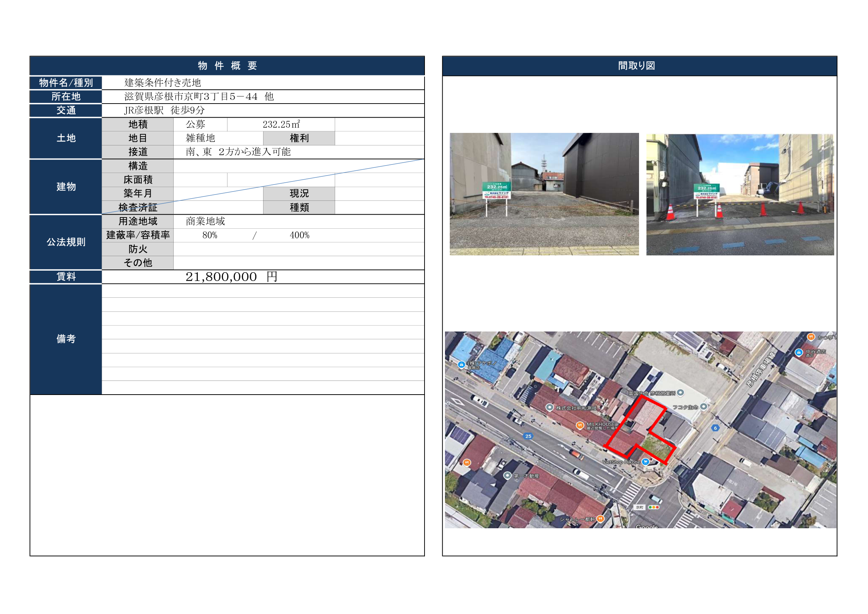The width and height of the screenshot is (868, 614).
Task: Click the route 25 road shield marker
Action: 528,436
